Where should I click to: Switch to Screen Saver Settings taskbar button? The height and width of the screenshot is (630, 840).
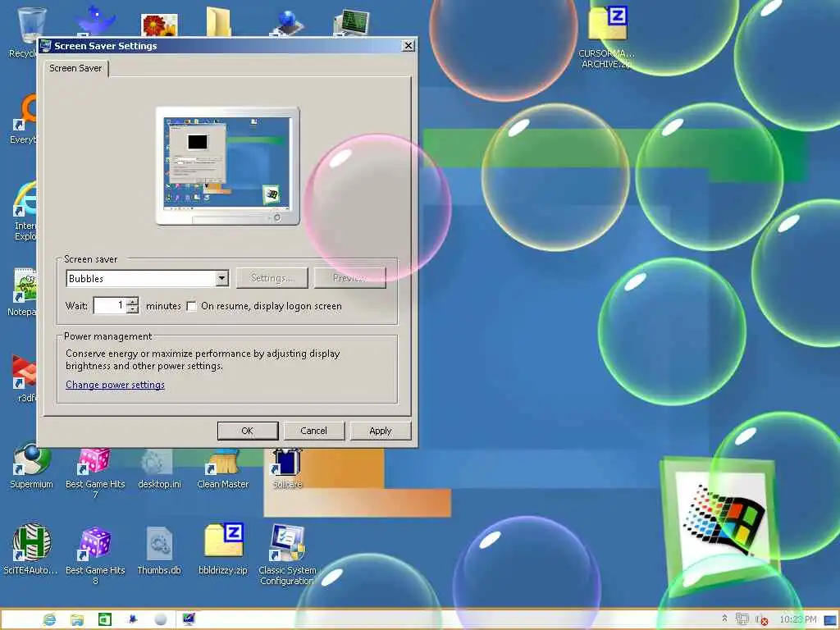click(x=189, y=619)
